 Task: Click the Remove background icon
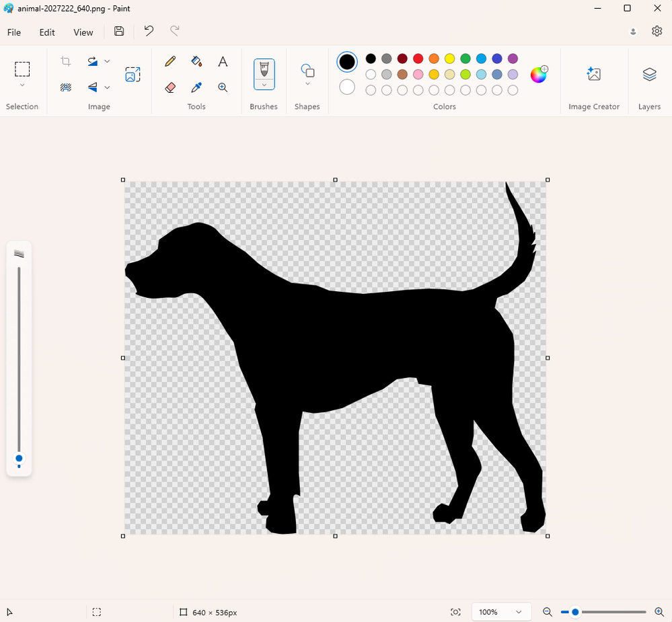[66, 87]
